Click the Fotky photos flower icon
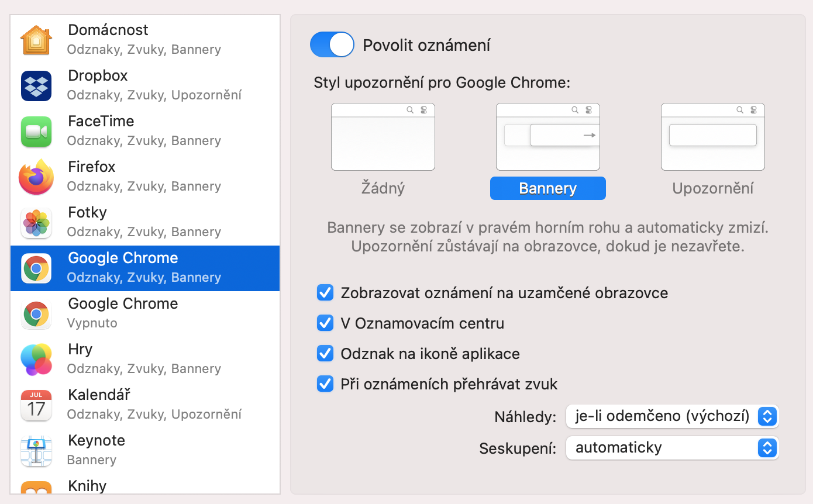Image resolution: width=813 pixels, height=504 pixels. pyautogui.click(x=36, y=222)
